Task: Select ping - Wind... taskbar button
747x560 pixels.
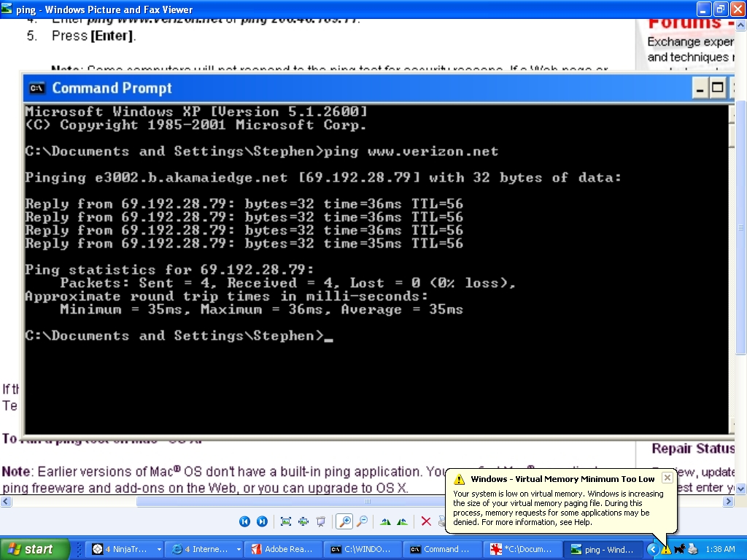Action: 603,550
